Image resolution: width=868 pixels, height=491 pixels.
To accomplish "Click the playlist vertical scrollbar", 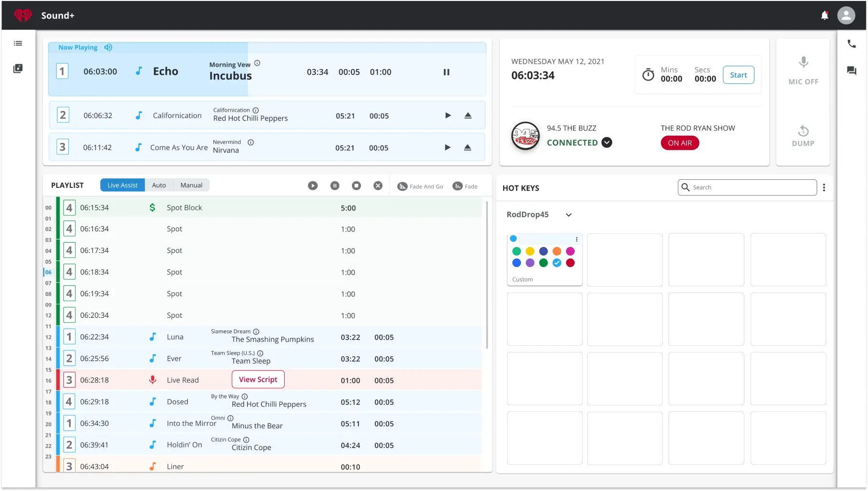I will click(x=487, y=275).
